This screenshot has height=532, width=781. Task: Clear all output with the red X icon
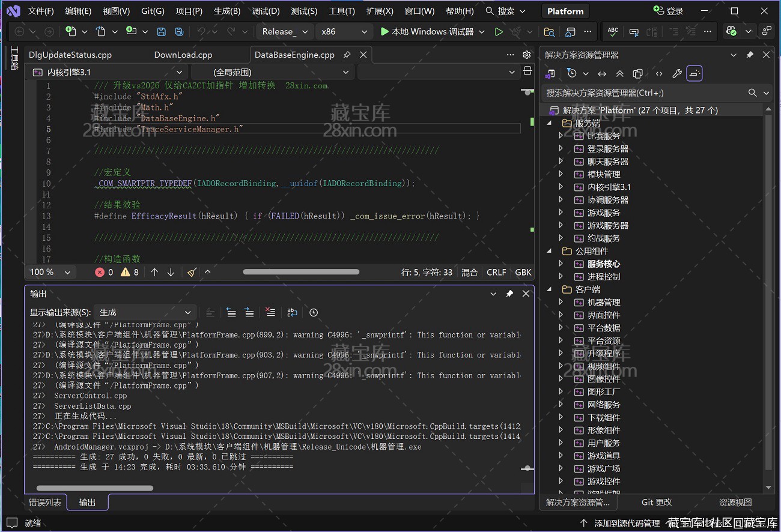pos(270,312)
